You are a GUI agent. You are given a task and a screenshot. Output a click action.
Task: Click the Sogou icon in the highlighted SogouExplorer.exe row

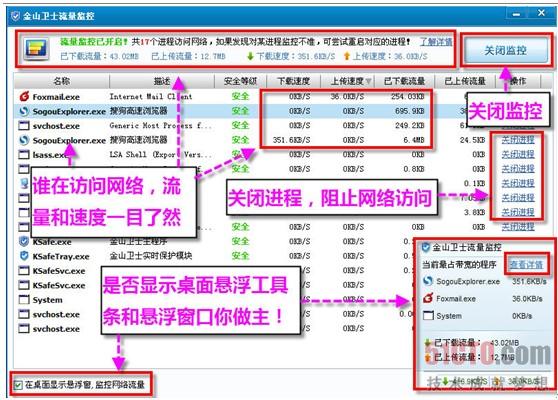point(24,111)
